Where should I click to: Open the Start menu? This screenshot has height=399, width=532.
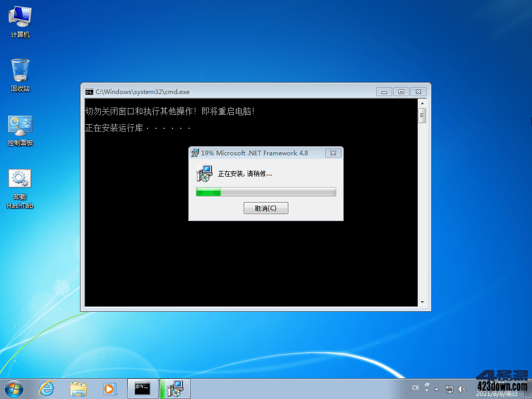pyautogui.click(x=13, y=389)
